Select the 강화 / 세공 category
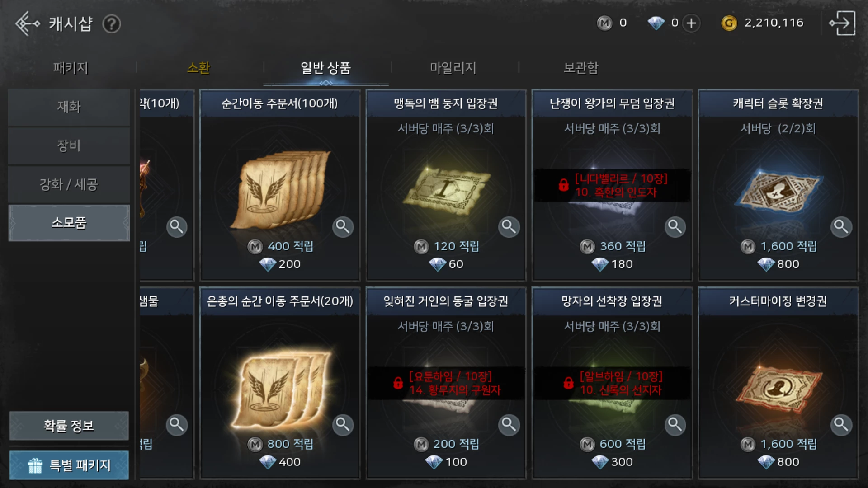Viewport: 868px width, 488px height. [69, 184]
